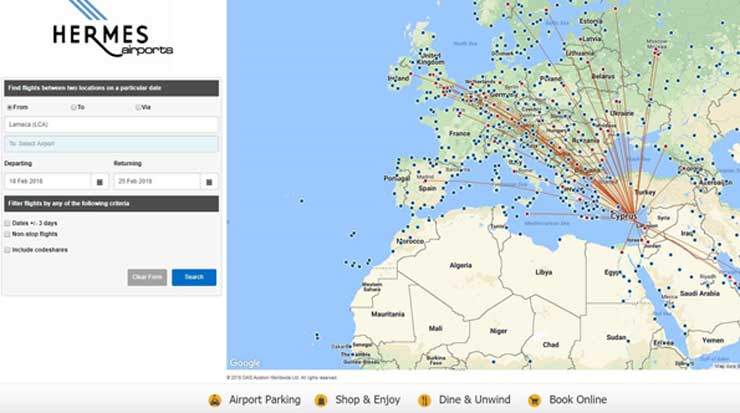The width and height of the screenshot is (740, 413).
Task: Open the Returning date calendar icon
Action: click(209, 182)
